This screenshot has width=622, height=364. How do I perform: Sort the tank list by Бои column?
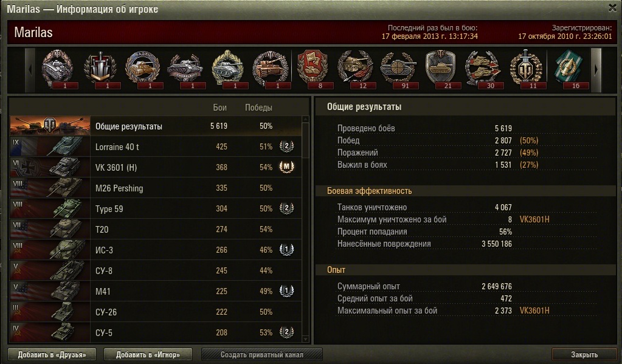(x=219, y=108)
